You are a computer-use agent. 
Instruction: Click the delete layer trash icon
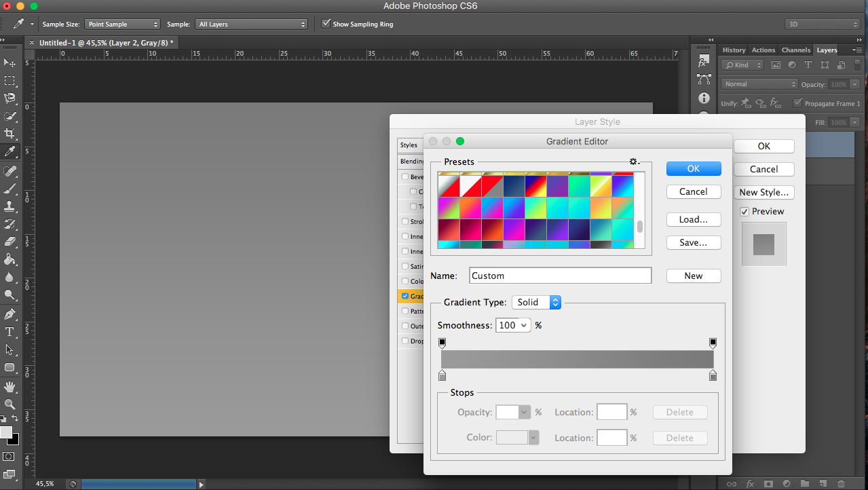pos(841,484)
